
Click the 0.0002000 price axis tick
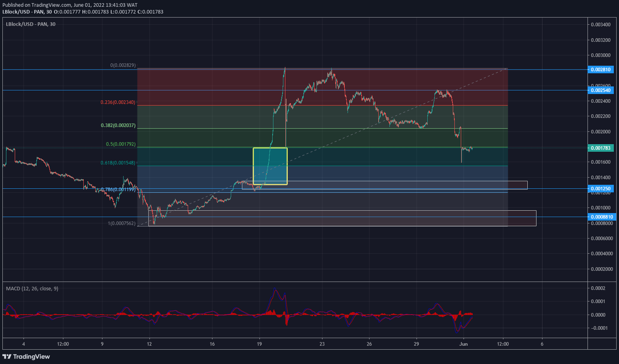click(602, 269)
